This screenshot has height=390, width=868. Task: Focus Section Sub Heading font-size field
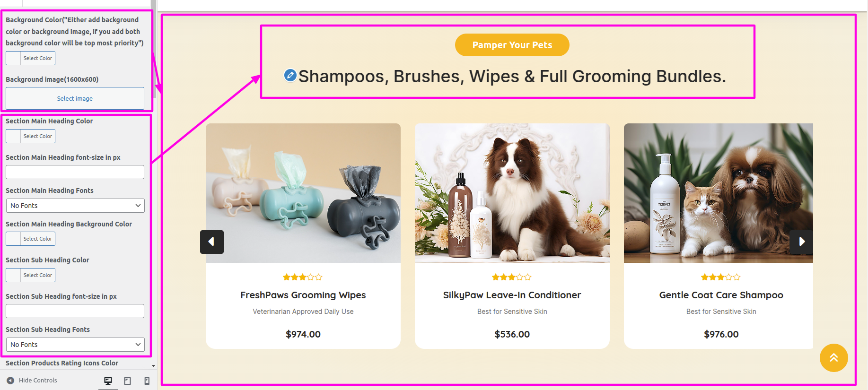coord(75,311)
